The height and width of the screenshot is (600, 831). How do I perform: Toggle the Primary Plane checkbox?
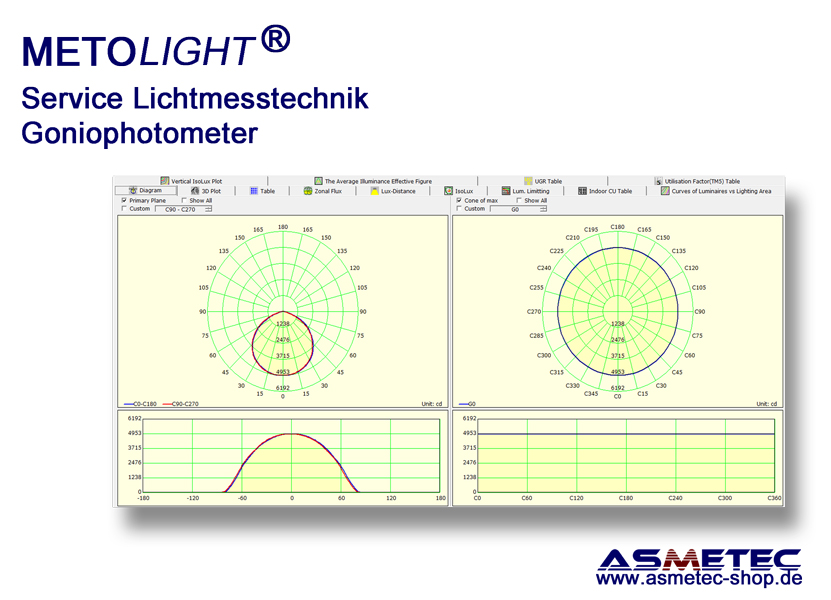124,200
